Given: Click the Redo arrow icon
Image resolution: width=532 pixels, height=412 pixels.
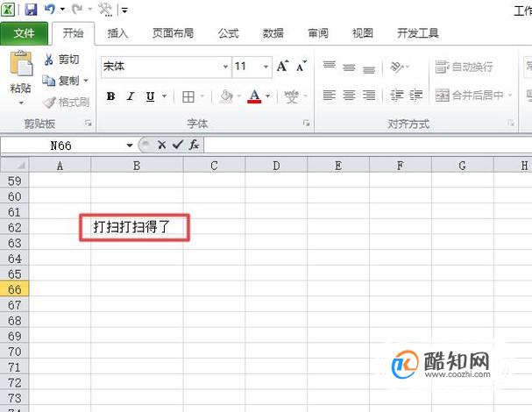Looking at the screenshot, I should point(77,9).
